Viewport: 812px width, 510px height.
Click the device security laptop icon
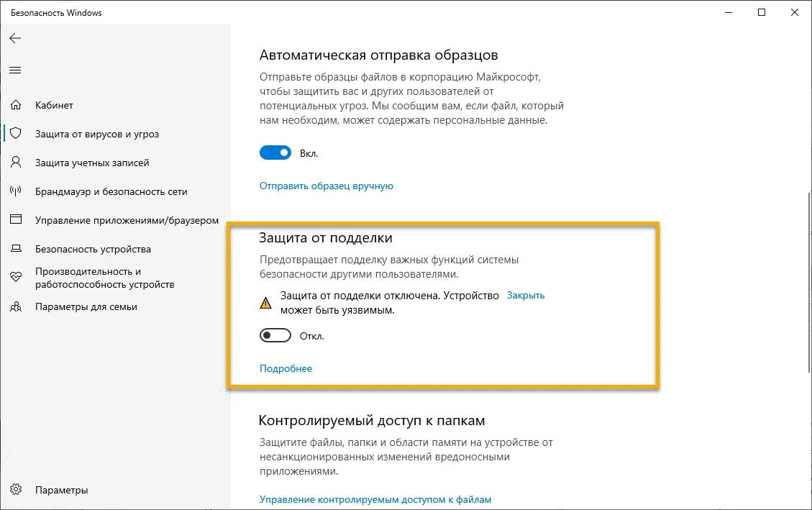pos(15,249)
